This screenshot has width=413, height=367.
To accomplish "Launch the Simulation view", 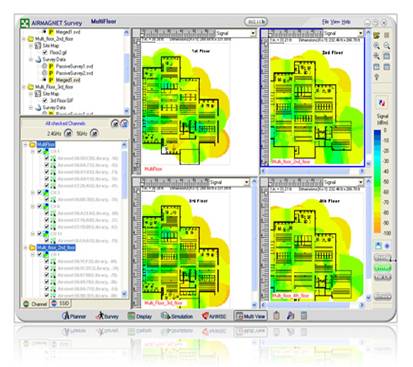I will pos(177,316).
